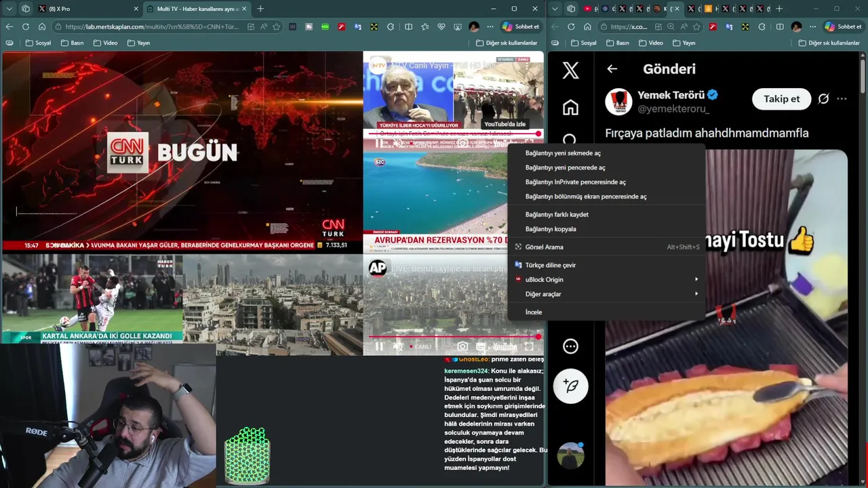The image size is (868, 488).
Task: Open new tab in left browser window
Action: 260,9
